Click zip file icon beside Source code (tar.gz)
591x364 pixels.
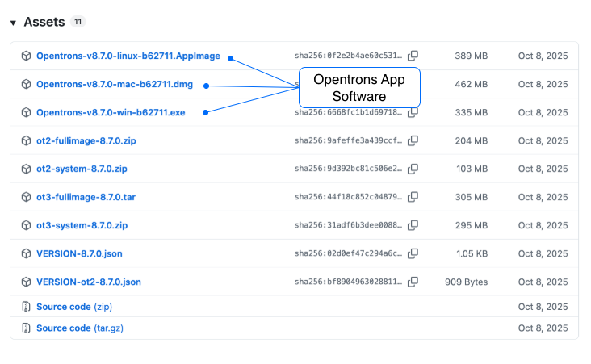pos(26,328)
